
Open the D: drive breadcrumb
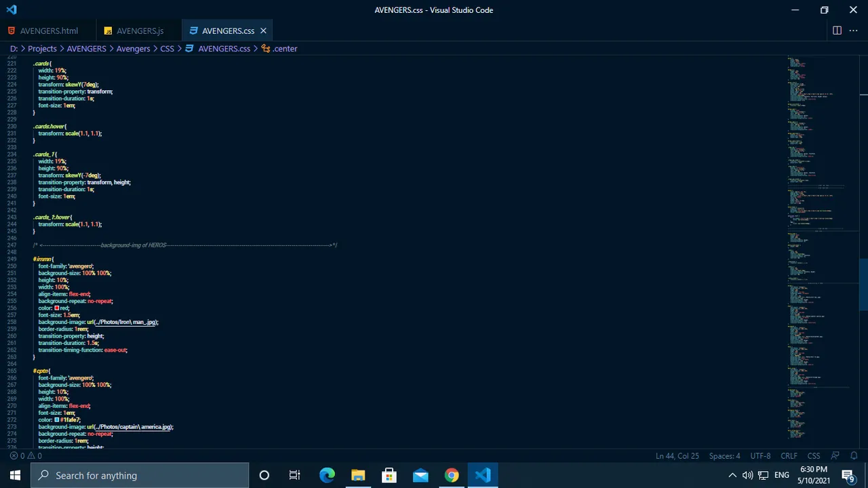click(14, 49)
